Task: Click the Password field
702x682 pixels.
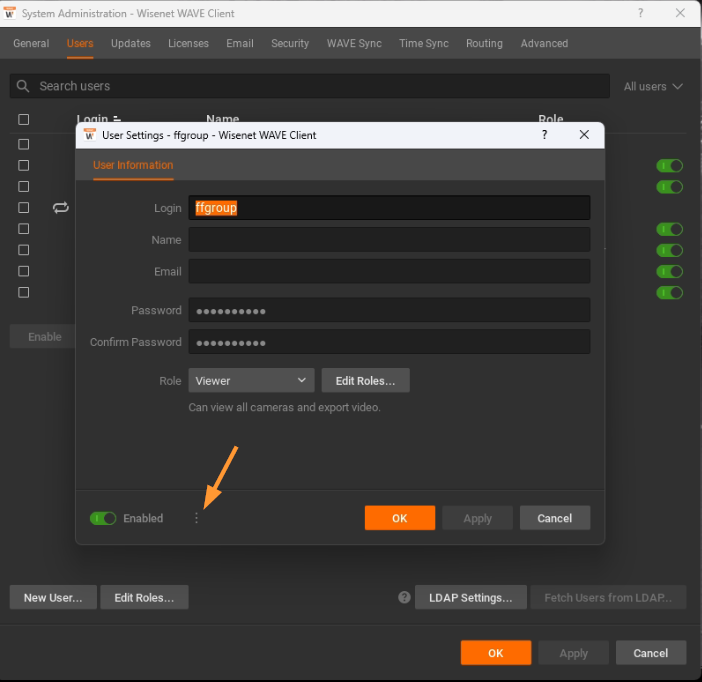Action: click(x=389, y=310)
